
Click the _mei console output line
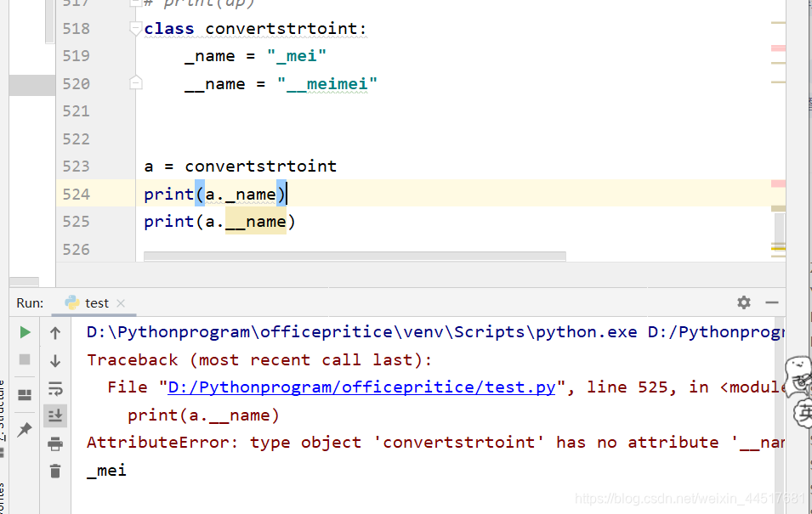106,471
